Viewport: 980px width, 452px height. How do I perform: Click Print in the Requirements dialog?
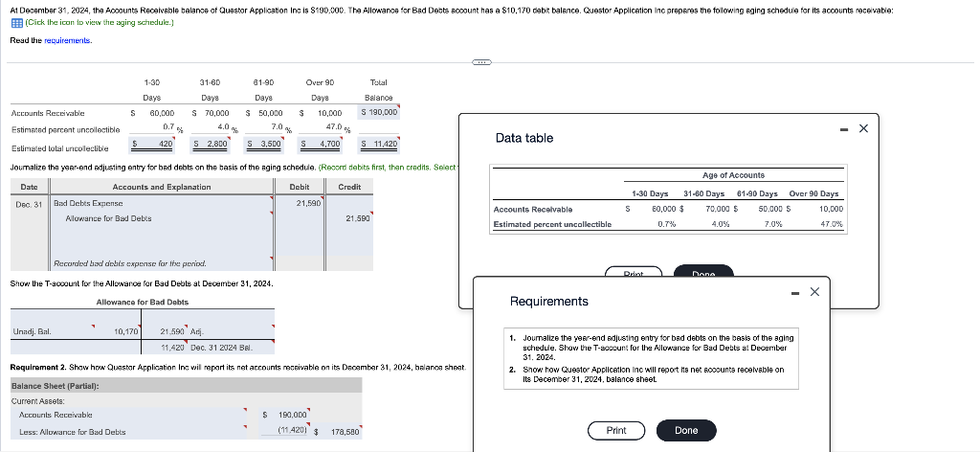point(616,430)
